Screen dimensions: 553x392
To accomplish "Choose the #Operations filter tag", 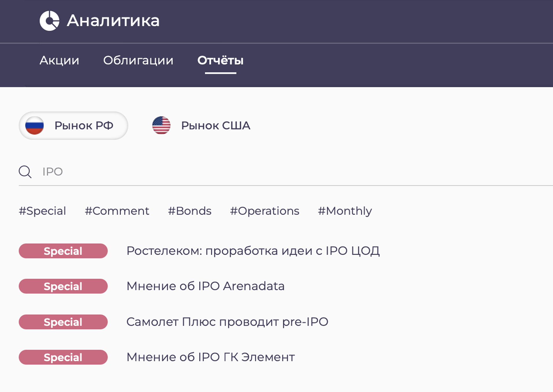I will (264, 211).
